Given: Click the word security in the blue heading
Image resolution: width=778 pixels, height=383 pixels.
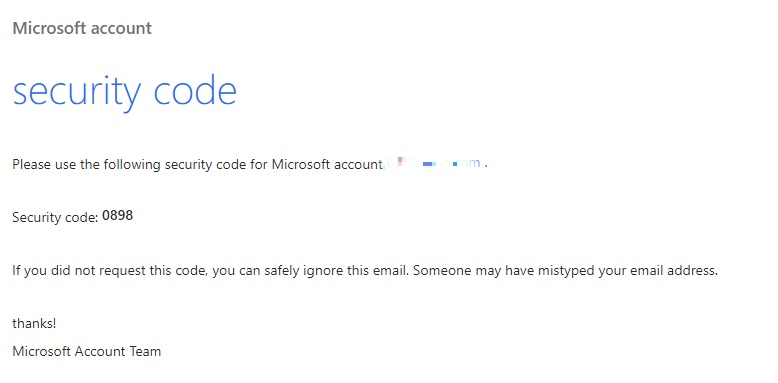Looking at the screenshot, I should 77,93.
